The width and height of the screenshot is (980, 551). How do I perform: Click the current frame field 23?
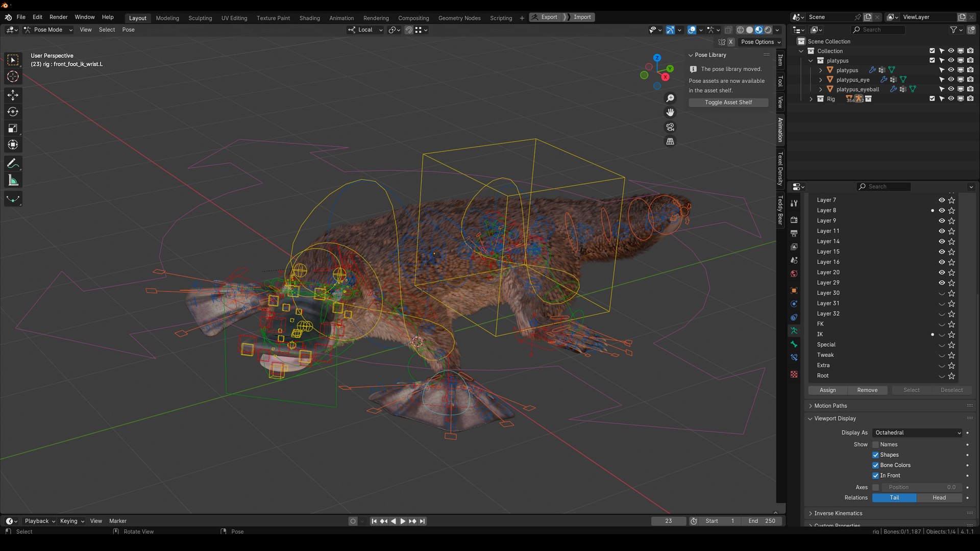pos(668,521)
